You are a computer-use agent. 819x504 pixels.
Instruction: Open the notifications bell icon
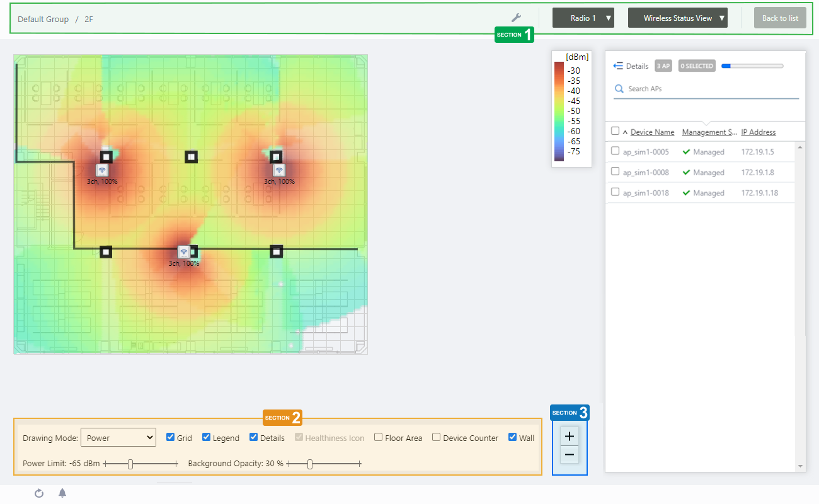click(x=62, y=493)
